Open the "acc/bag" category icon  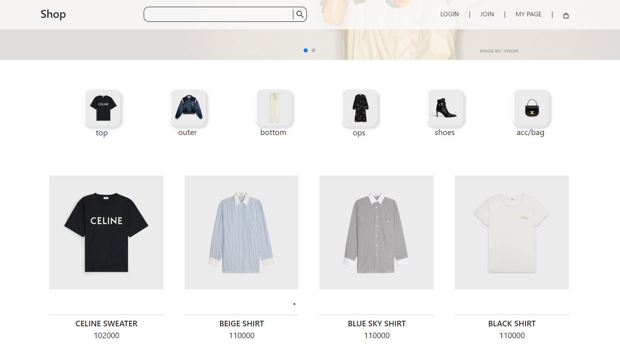[531, 108]
